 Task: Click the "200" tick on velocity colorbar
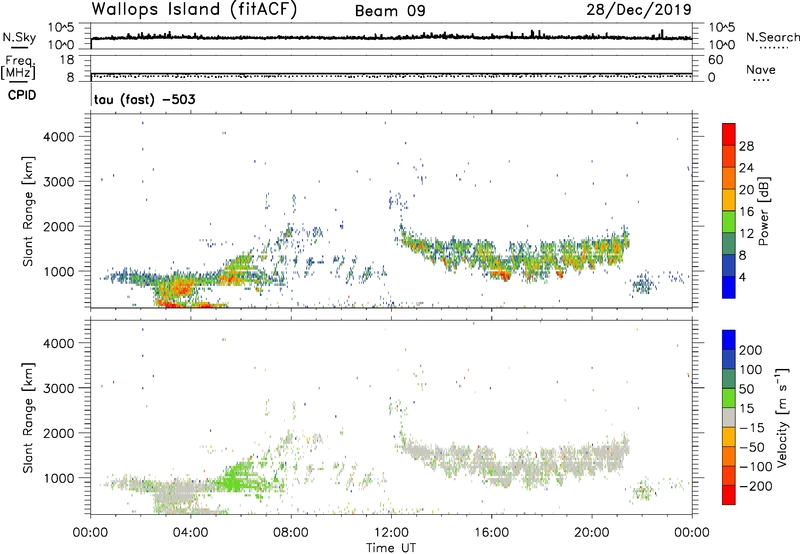(751, 350)
